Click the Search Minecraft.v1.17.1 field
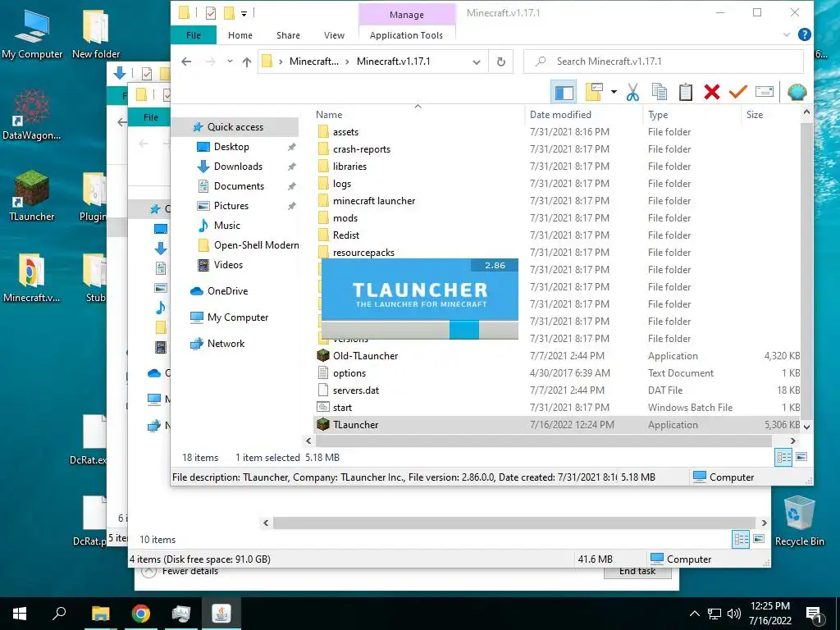Image resolution: width=840 pixels, height=630 pixels. pos(663,62)
